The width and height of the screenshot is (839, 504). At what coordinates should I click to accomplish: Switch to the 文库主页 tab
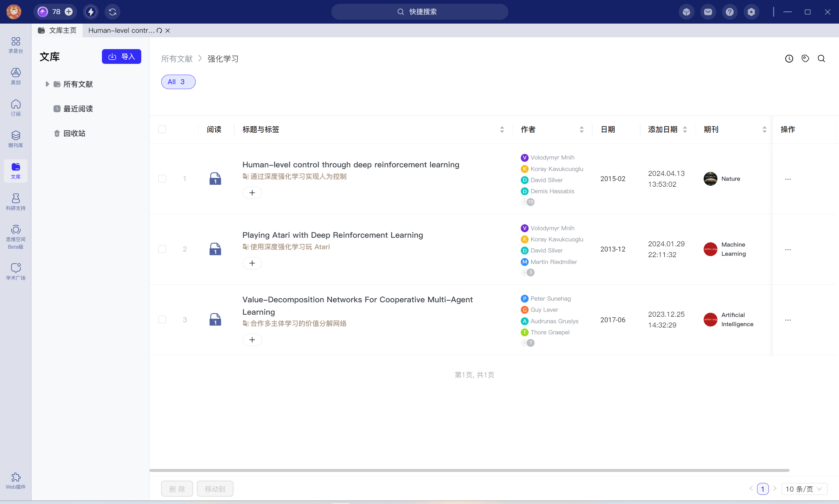57,30
